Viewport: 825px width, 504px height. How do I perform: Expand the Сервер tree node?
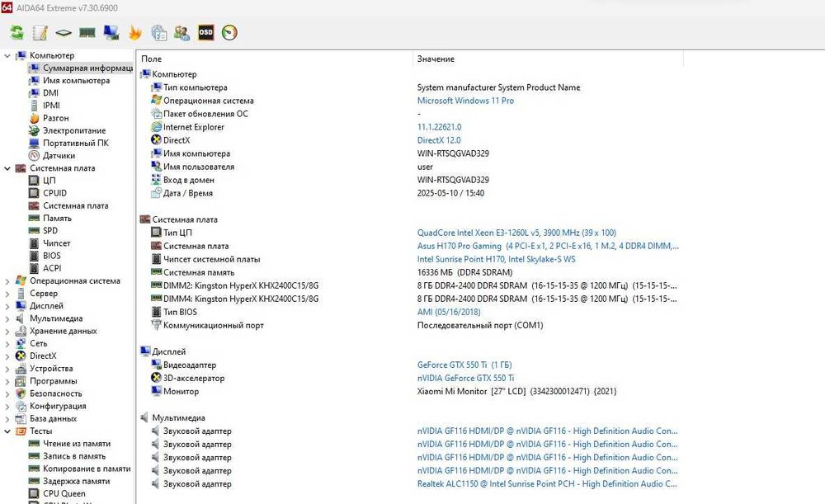click(x=7, y=294)
